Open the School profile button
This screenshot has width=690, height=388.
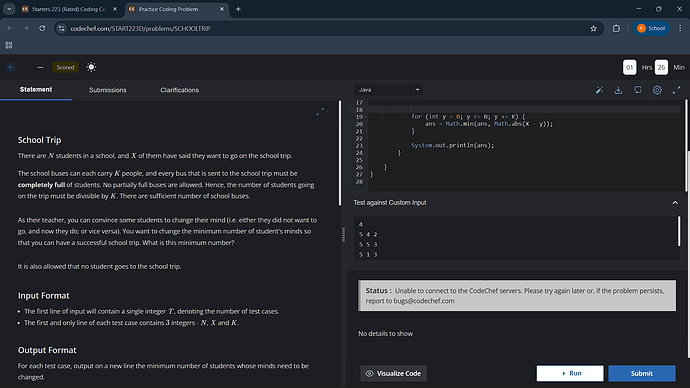pyautogui.click(x=651, y=28)
